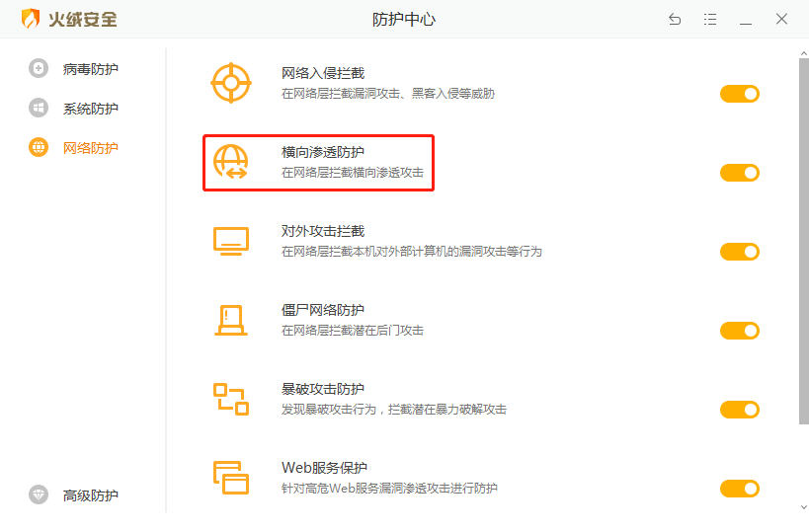Toggle the Web服务保护 switch

click(739, 489)
